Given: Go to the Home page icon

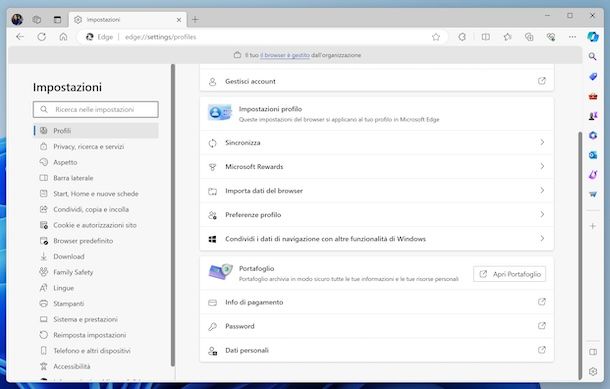Looking at the screenshot, I should click(x=63, y=37).
